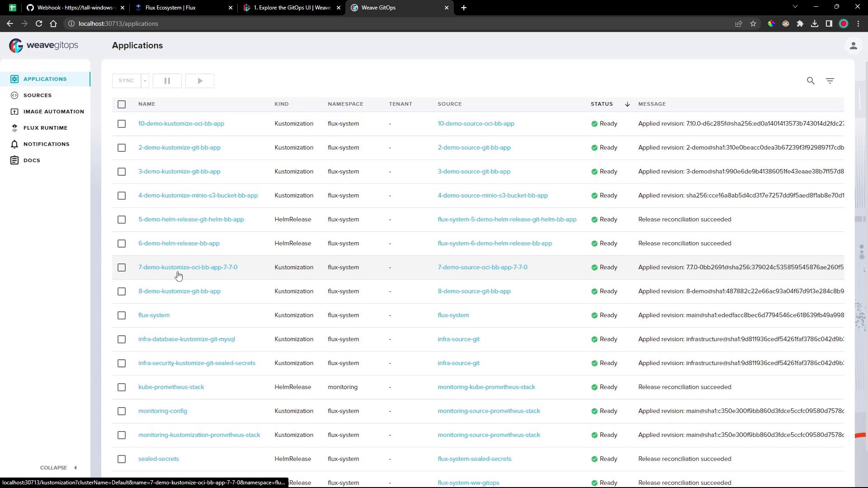Open the browser downloads icon
The height and width of the screenshot is (488, 868).
click(815, 23)
